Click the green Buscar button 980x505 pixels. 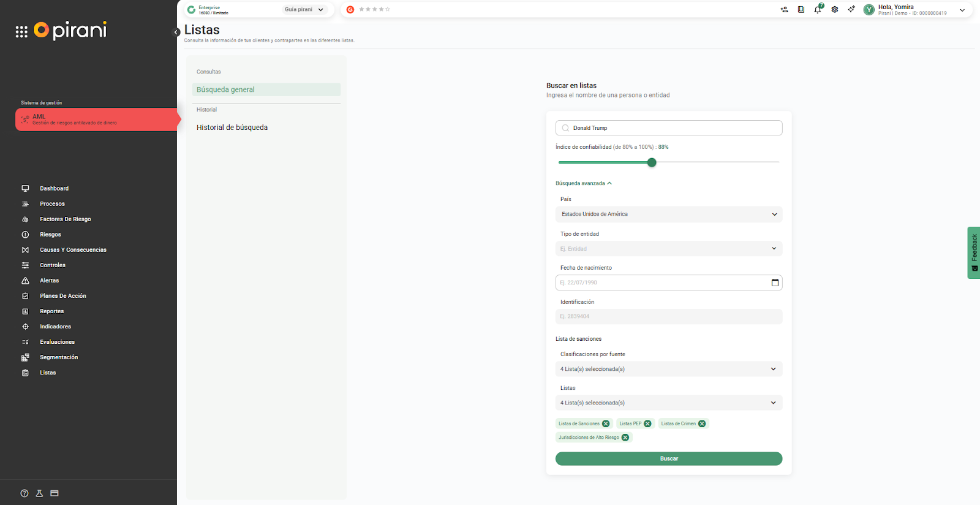pyautogui.click(x=668, y=458)
